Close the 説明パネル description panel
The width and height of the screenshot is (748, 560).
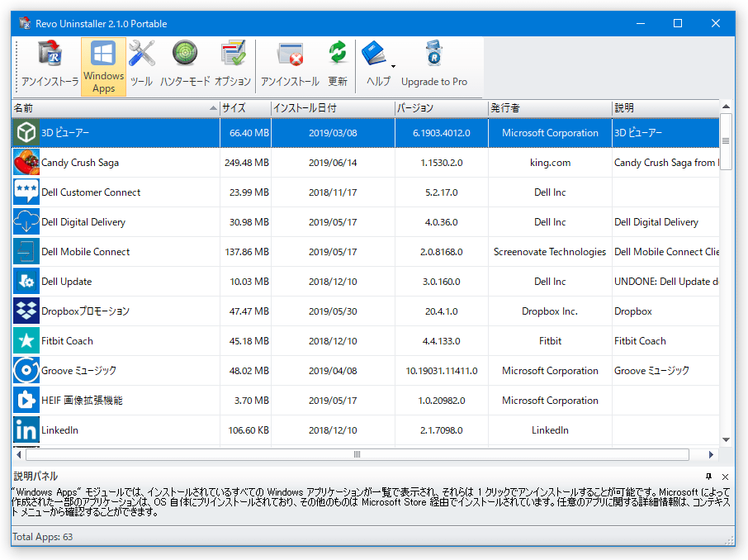[x=725, y=477]
